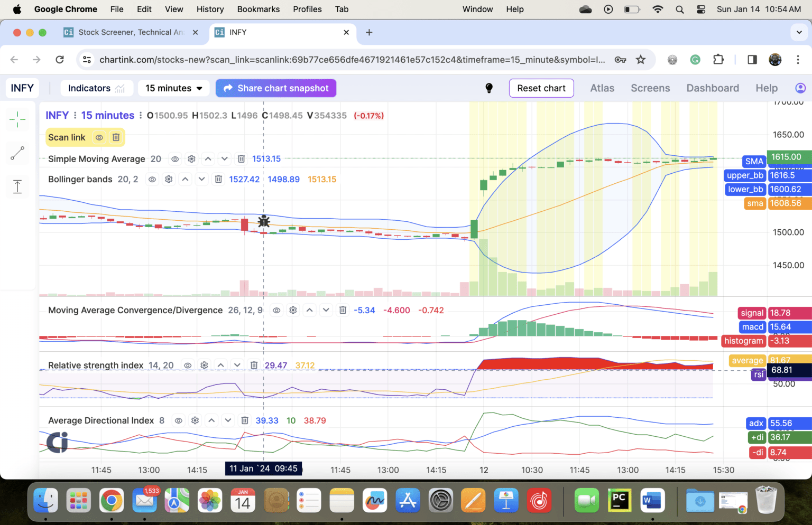The width and height of the screenshot is (812, 525).
Task: Open the History menu in menu bar
Action: point(210,9)
